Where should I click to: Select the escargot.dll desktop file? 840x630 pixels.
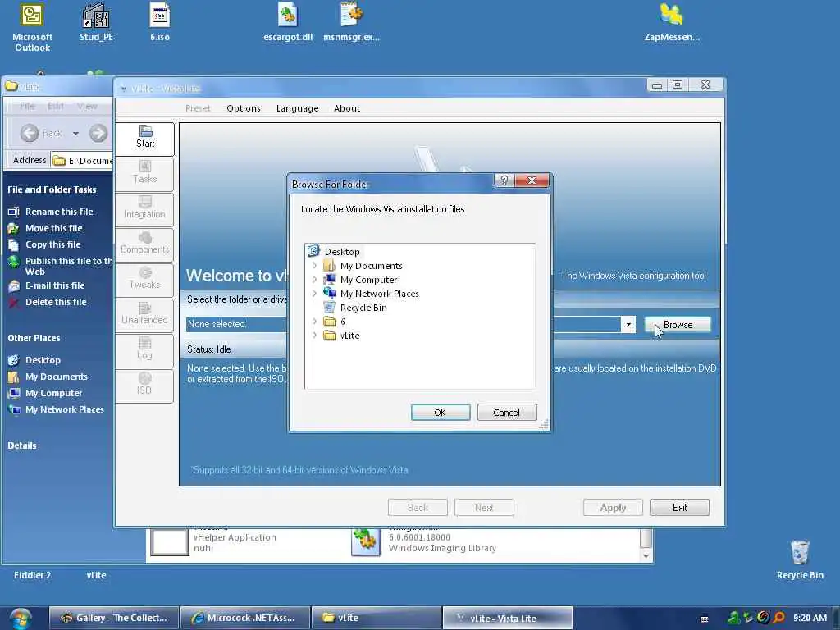[288, 22]
